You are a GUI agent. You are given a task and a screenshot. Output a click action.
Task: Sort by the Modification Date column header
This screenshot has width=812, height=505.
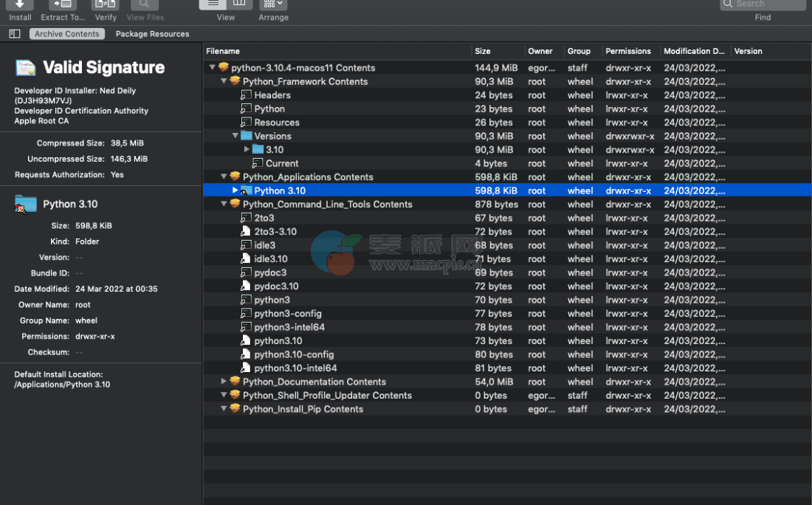(695, 51)
